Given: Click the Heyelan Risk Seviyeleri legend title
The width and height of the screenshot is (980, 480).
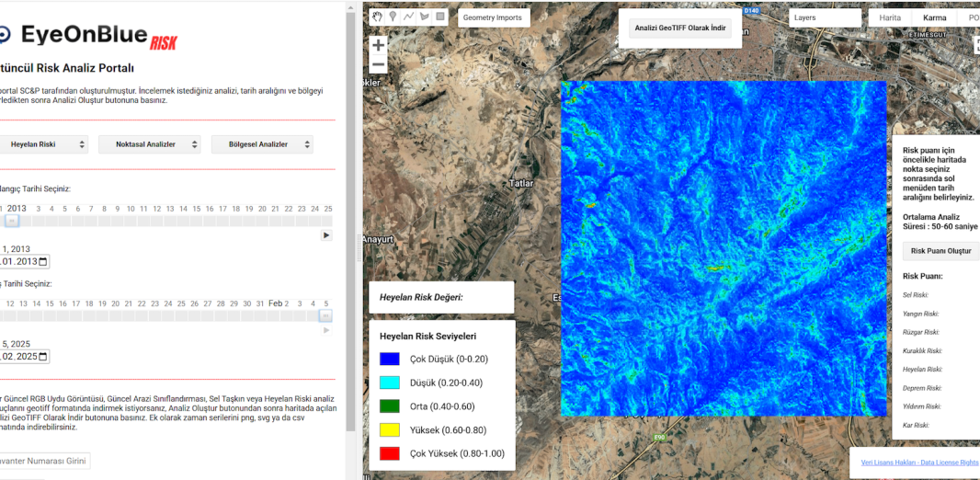Looking at the screenshot, I should click(x=428, y=337).
